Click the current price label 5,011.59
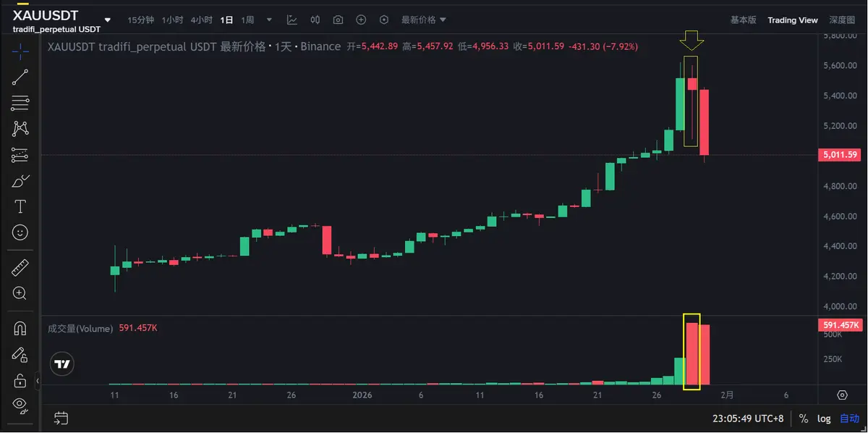Screen dimensions: 868x433 tap(840, 155)
